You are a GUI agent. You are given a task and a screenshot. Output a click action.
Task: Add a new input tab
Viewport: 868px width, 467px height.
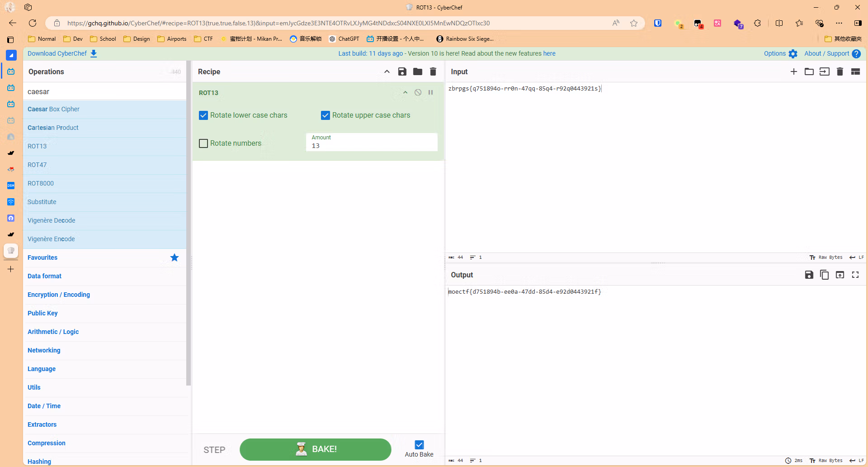tap(793, 71)
